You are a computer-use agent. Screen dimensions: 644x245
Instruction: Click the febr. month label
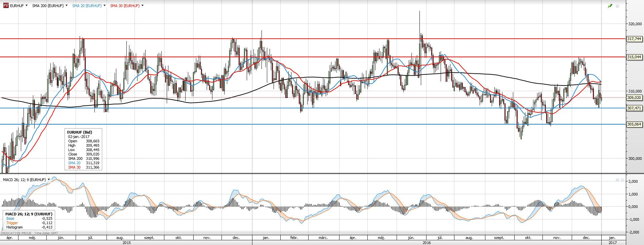coord(294,238)
